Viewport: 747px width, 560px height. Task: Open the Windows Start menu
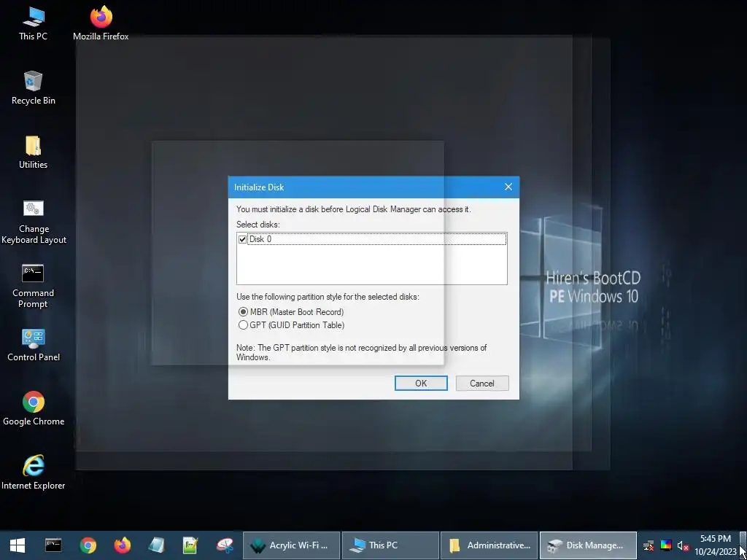(18, 545)
